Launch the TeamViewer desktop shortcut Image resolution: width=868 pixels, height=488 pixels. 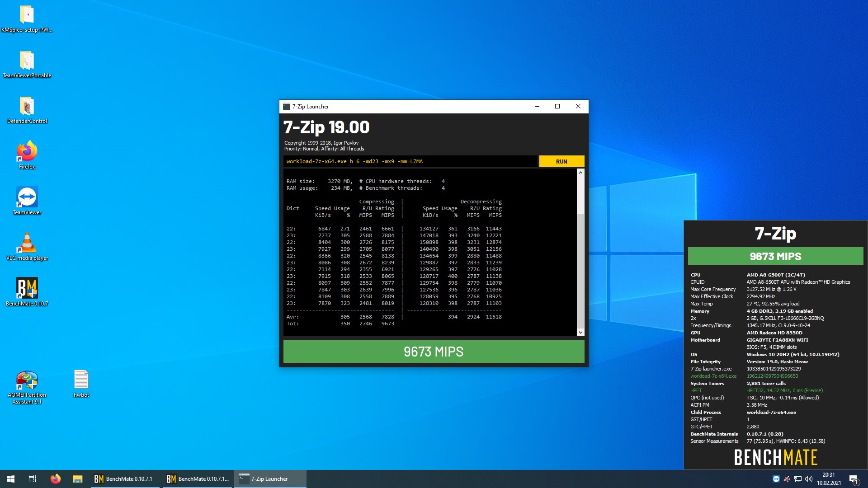tap(27, 201)
